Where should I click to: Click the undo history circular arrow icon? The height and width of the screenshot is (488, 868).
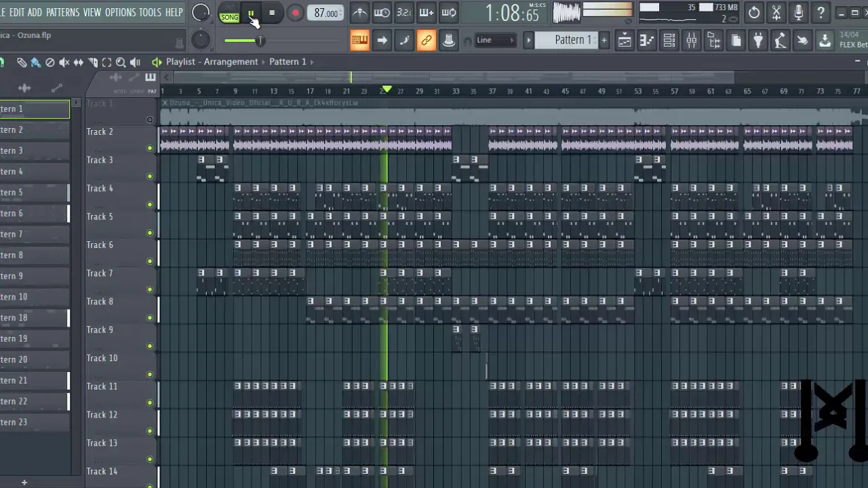click(x=754, y=12)
